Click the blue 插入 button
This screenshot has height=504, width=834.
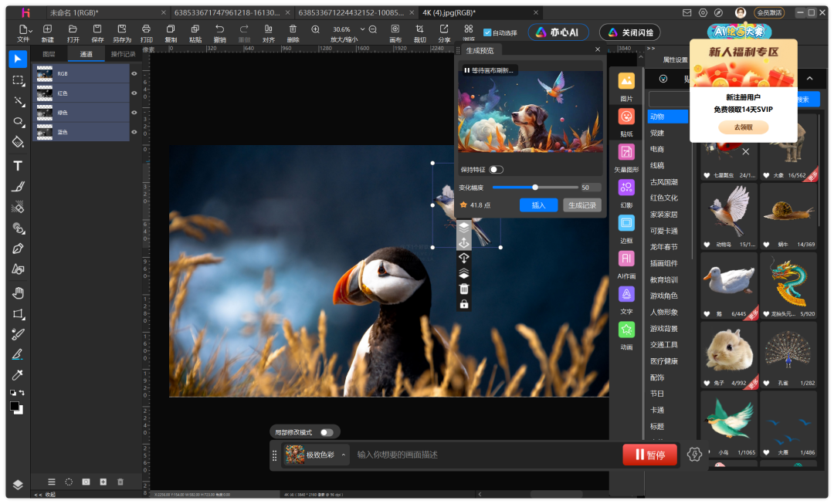pyautogui.click(x=538, y=205)
